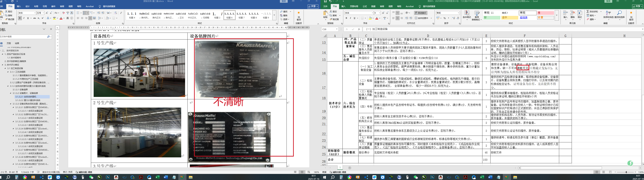Apply strikethrough in Word ribbon
Screen dimensions: 644x180
[x=34, y=18]
